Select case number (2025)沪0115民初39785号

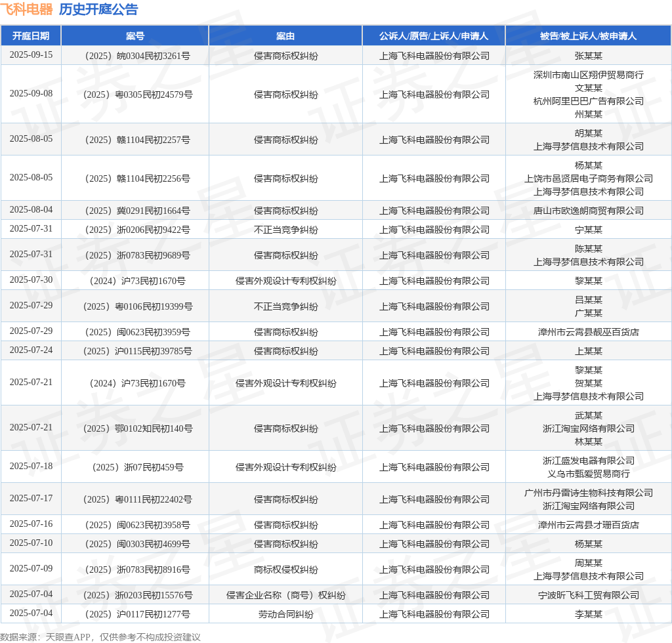pyautogui.click(x=138, y=351)
